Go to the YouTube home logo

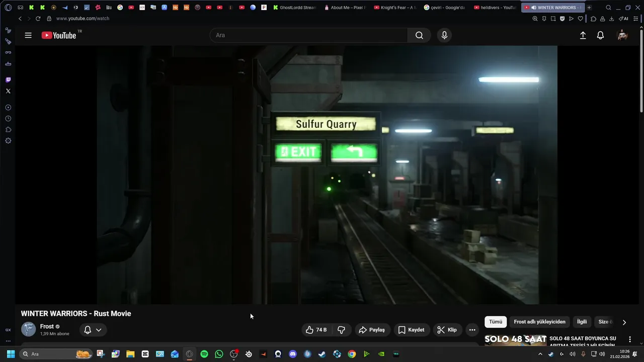tap(59, 35)
